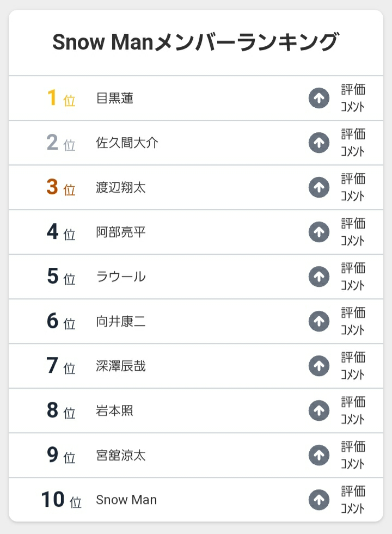Click the upvote arrow in the Snow Man row
This screenshot has height=534, width=392.
tap(319, 500)
